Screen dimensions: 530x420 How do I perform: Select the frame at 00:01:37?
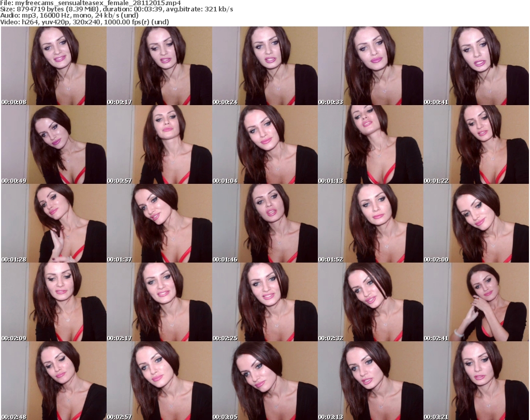(x=159, y=223)
